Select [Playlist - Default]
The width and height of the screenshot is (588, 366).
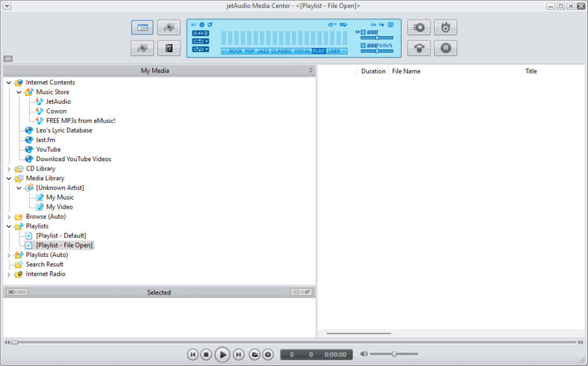pos(61,236)
